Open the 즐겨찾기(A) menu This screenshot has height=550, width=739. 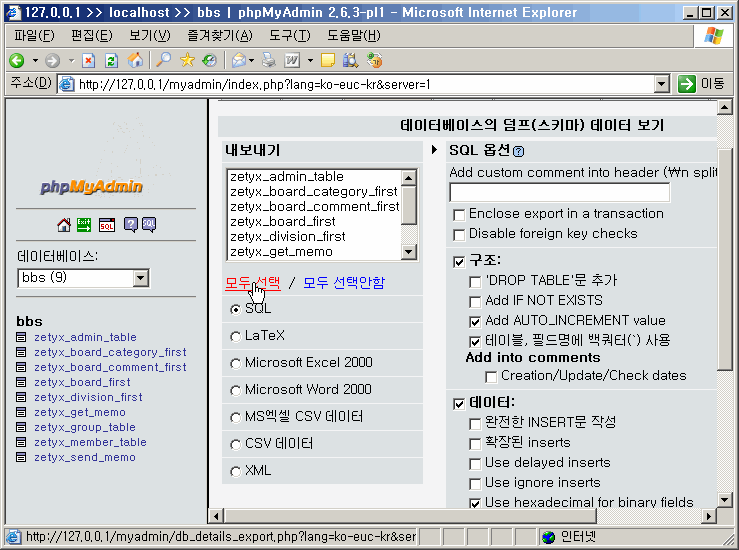coord(220,36)
